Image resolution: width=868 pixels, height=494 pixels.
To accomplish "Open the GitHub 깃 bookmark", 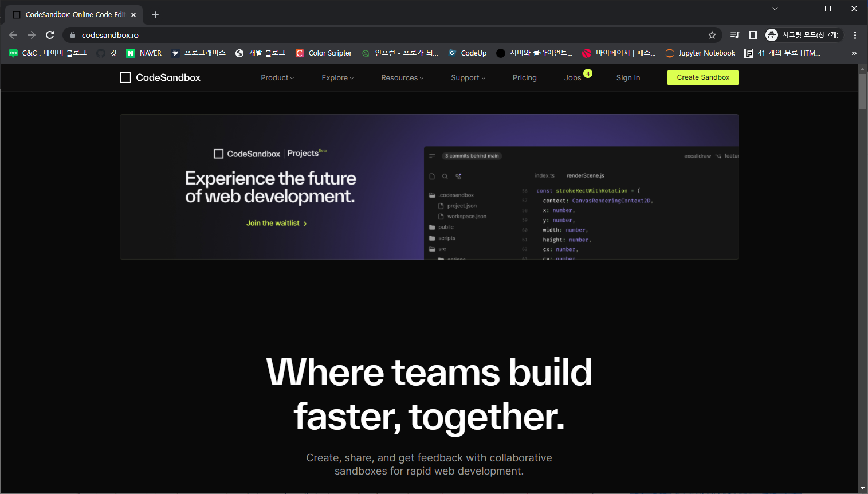I will click(x=107, y=53).
